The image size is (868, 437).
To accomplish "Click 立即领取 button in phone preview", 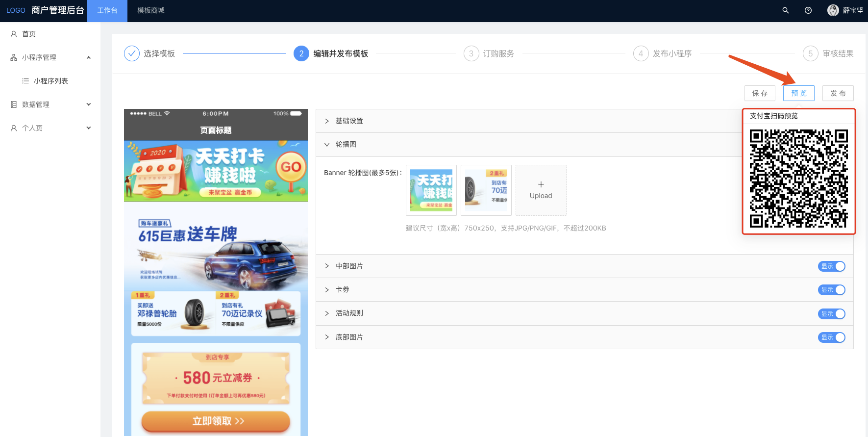I will [216, 421].
